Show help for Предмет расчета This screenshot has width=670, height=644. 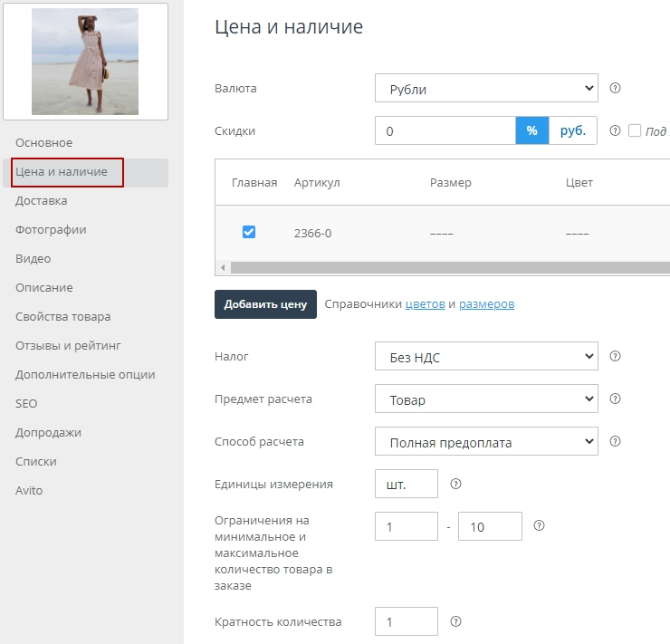tap(616, 399)
